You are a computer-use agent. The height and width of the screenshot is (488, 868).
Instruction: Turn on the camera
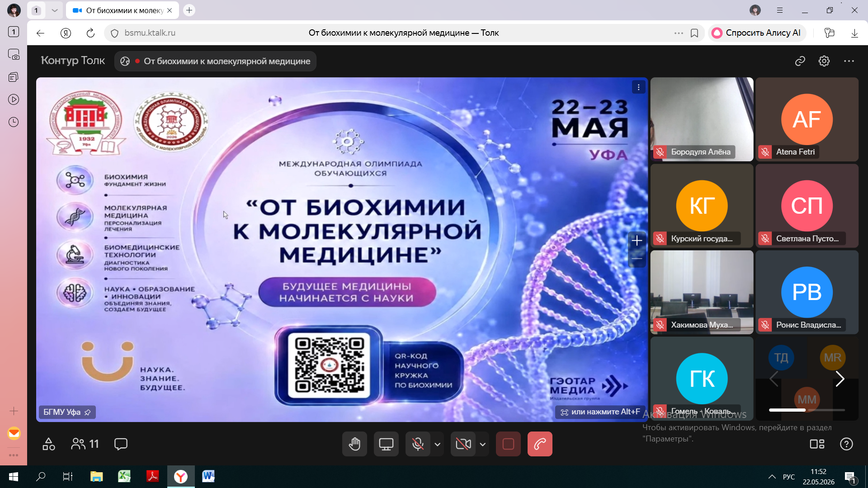(x=463, y=444)
